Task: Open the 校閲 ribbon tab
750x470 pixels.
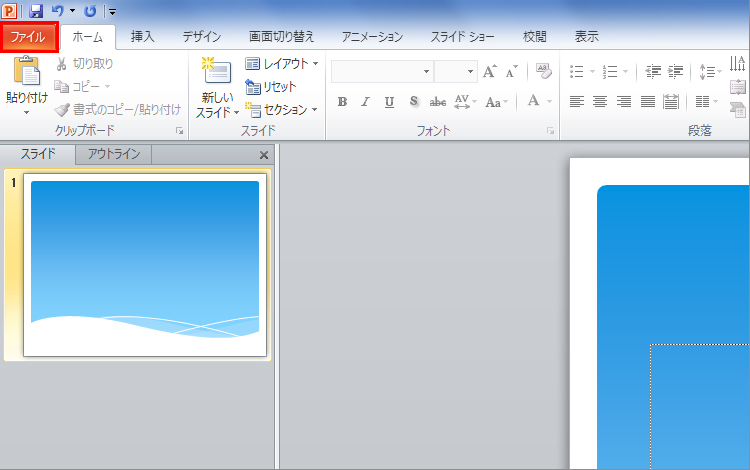Action: tap(534, 37)
